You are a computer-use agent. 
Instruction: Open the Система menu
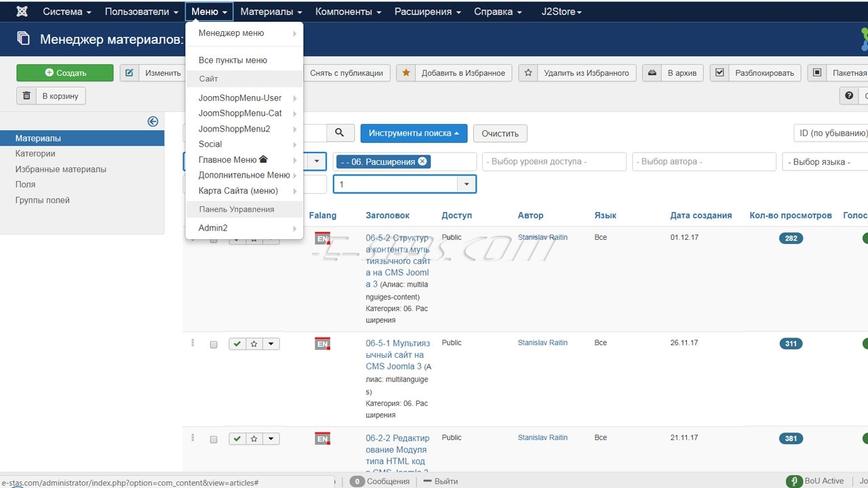(x=67, y=12)
